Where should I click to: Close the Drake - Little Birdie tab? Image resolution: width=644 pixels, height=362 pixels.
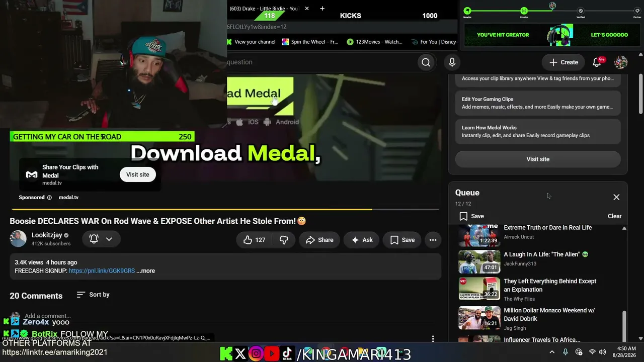[x=307, y=9]
